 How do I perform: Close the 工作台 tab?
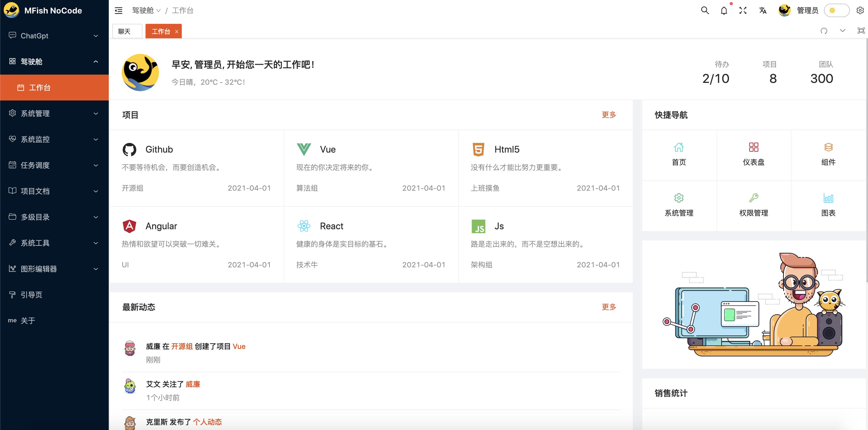click(177, 31)
